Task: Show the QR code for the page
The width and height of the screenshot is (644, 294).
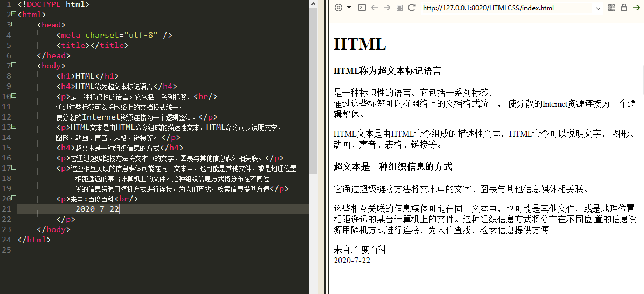Action: click(612, 8)
